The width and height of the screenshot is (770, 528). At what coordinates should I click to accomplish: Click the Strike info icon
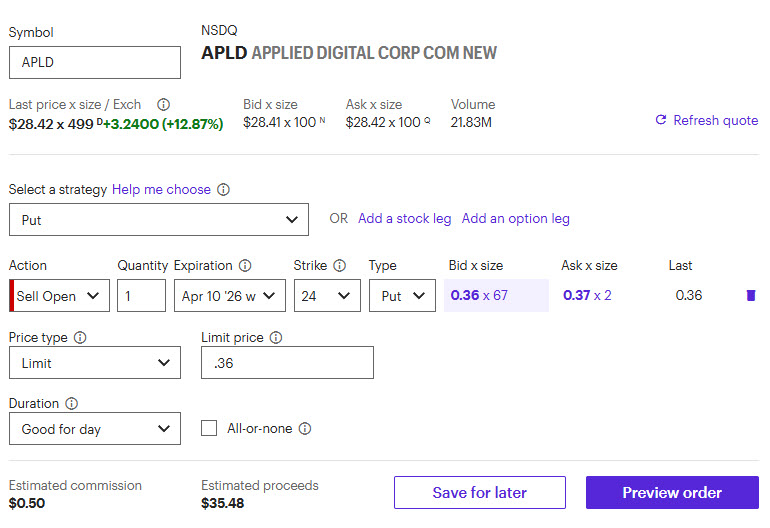340,266
